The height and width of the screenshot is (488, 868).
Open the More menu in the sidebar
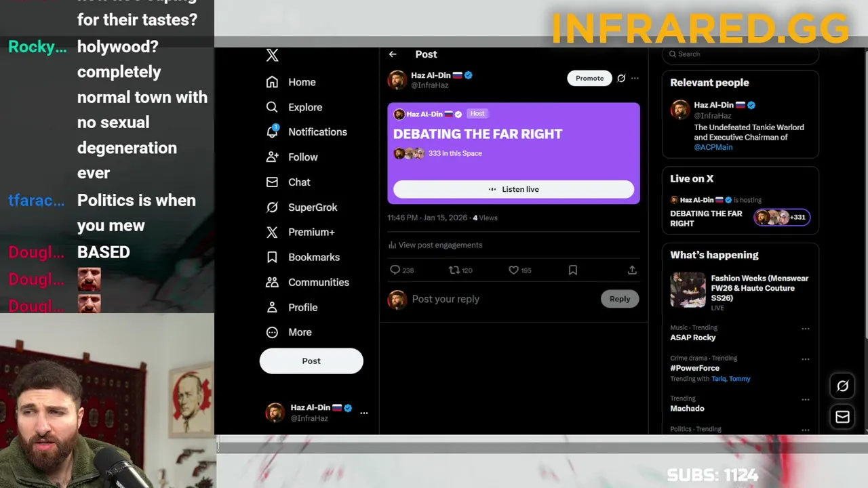(289, 333)
